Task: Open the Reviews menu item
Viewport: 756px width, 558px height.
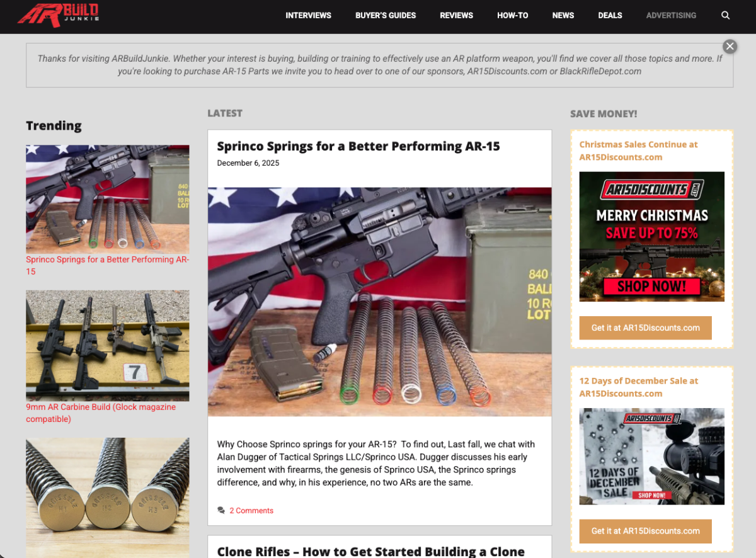Action: tap(456, 15)
